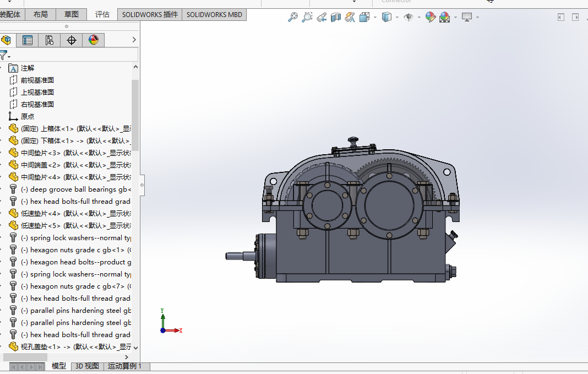This screenshot has width=588, height=374.
Task: Select 前视基准面 plane in the tree
Action: click(x=37, y=80)
